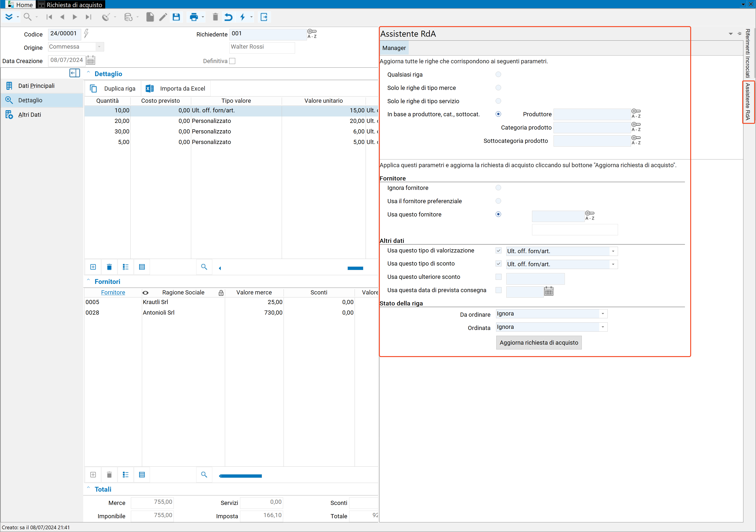Search within Fornitori grid

204,475
